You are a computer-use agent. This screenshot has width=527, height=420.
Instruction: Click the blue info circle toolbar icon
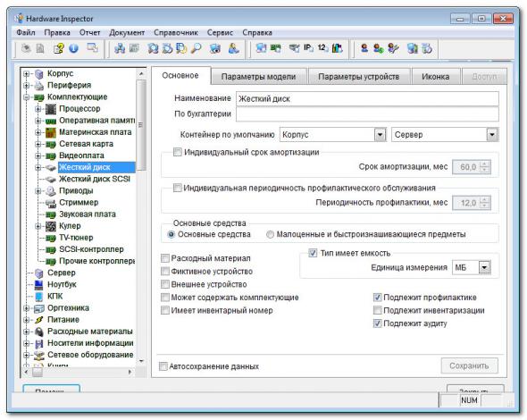(x=73, y=49)
